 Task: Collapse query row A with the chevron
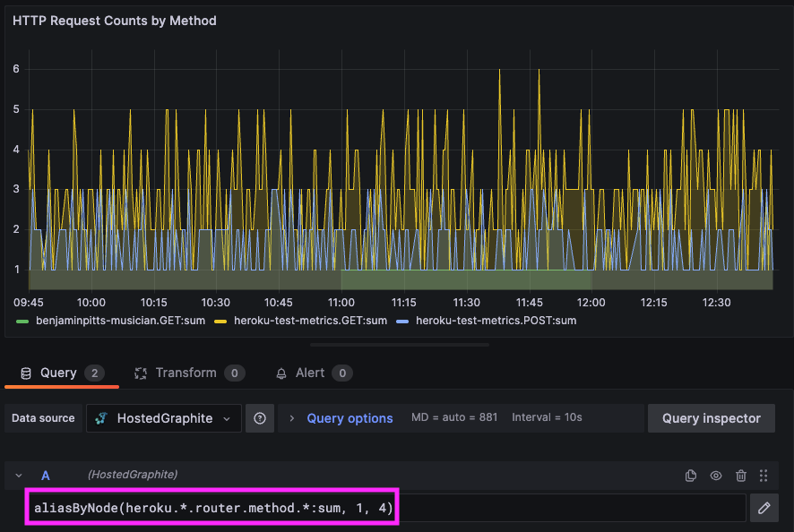(x=19, y=476)
